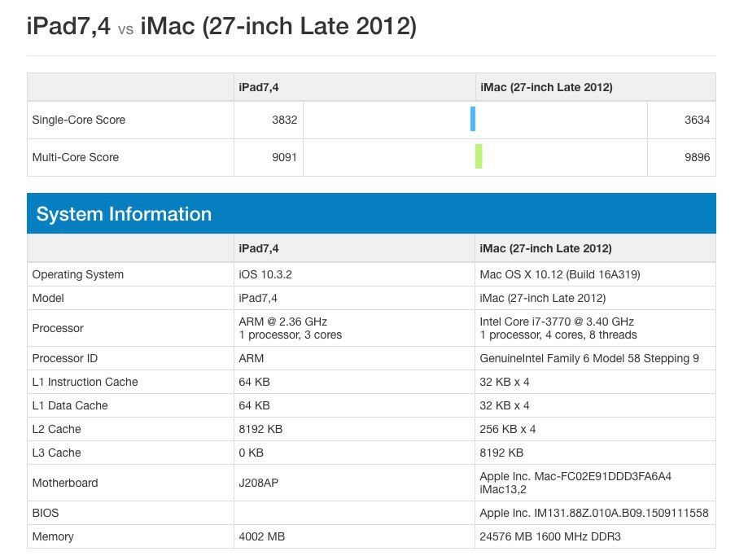
Task: Click the green Multi-Core Score comparison bar
Action: (x=479, y=156)
